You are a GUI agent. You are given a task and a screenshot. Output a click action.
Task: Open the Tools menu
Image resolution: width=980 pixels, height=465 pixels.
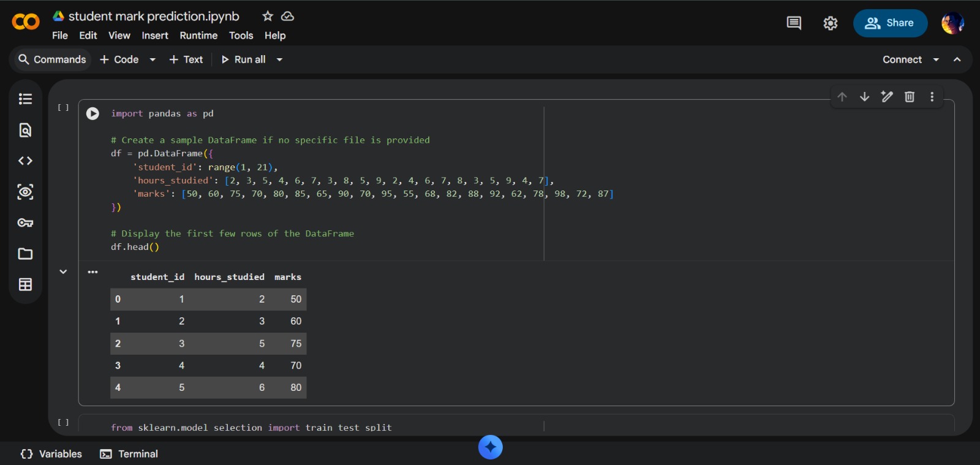[241, 36]
